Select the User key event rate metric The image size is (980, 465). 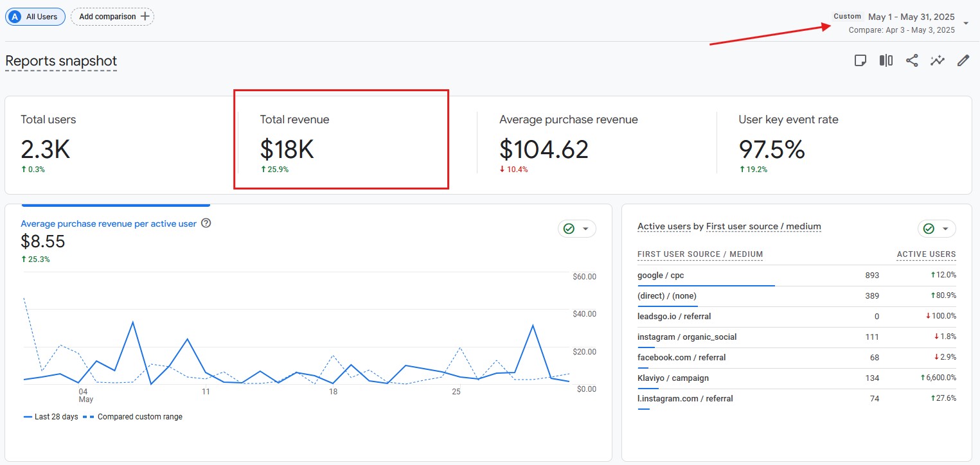844,145
